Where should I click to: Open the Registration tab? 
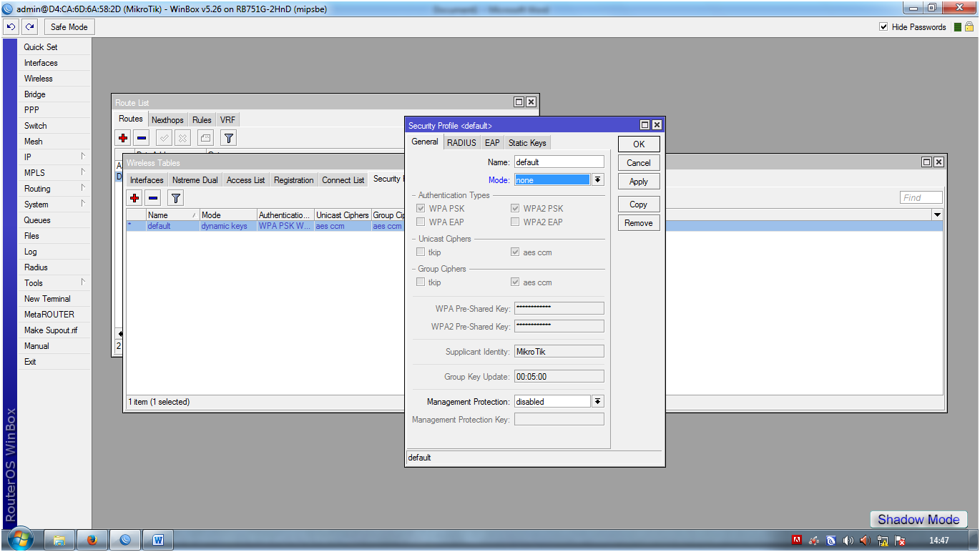click(x=293, y=179)
